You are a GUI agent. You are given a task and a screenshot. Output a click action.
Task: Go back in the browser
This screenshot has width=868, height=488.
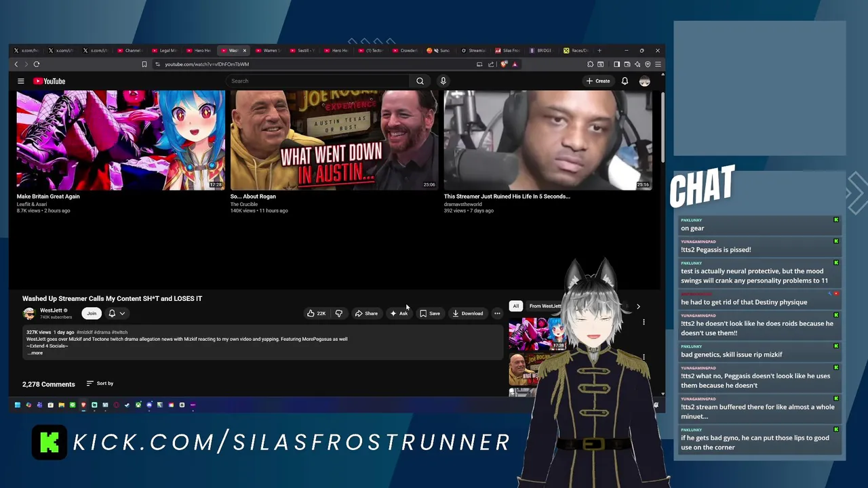point(16,64)
